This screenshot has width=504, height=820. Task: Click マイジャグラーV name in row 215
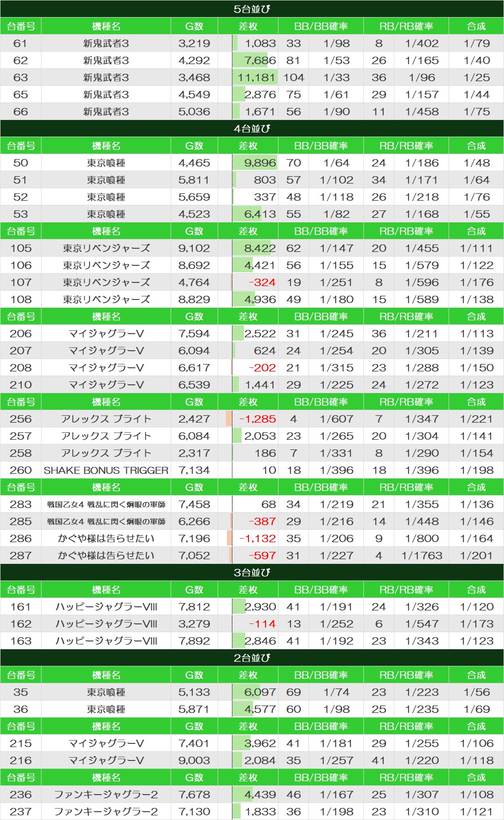(106, 743)
